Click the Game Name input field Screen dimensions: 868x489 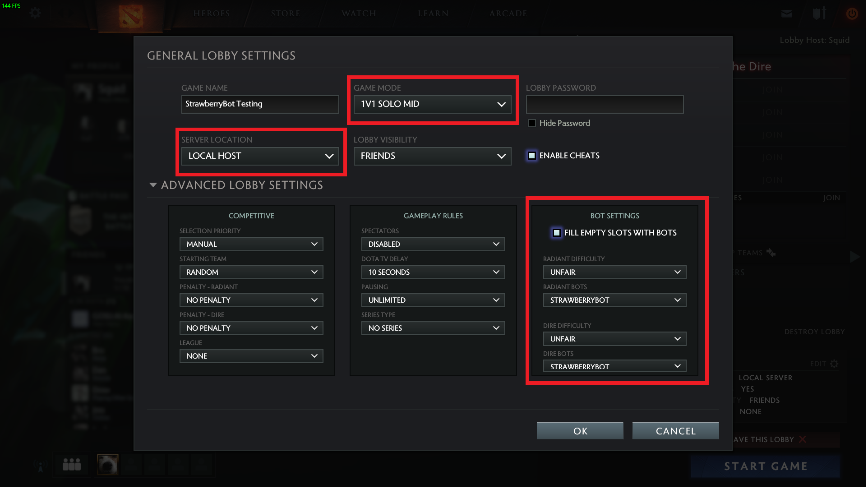coord(260,105)
